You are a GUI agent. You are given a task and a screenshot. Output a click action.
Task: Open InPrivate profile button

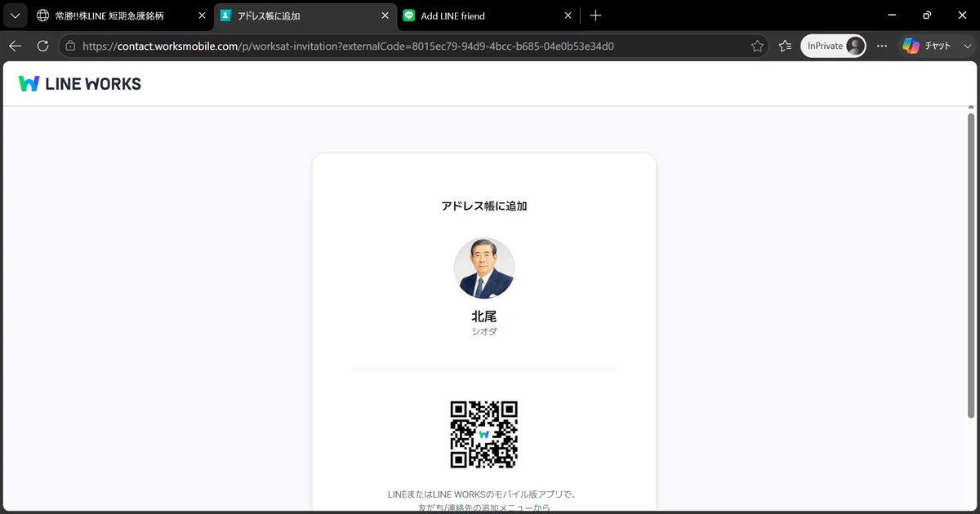pos(833,47)
